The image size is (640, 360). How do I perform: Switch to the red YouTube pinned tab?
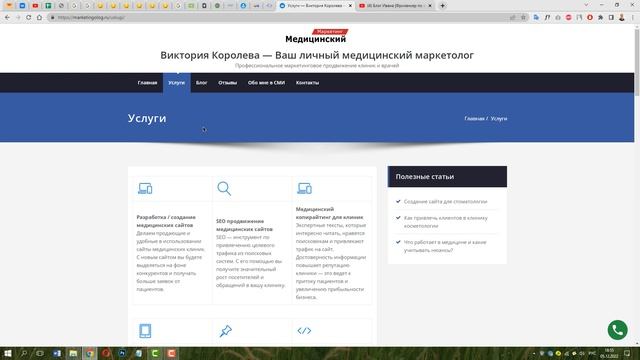35,6
